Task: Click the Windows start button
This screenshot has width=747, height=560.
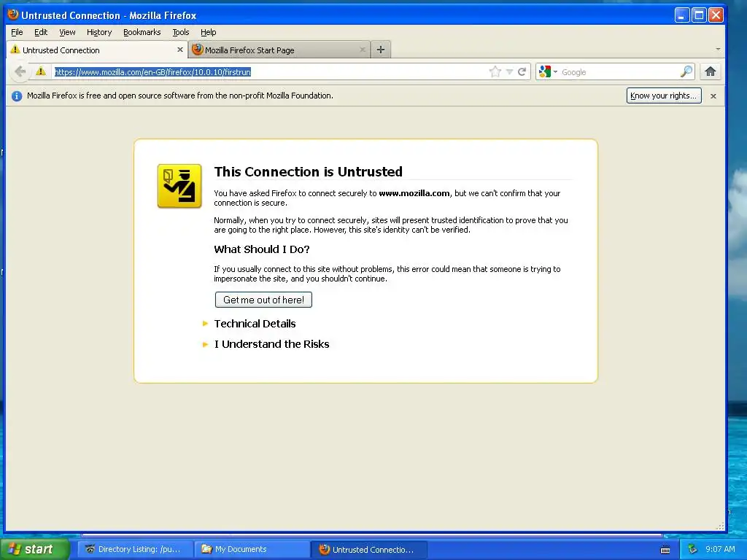Action: [35, 549]
